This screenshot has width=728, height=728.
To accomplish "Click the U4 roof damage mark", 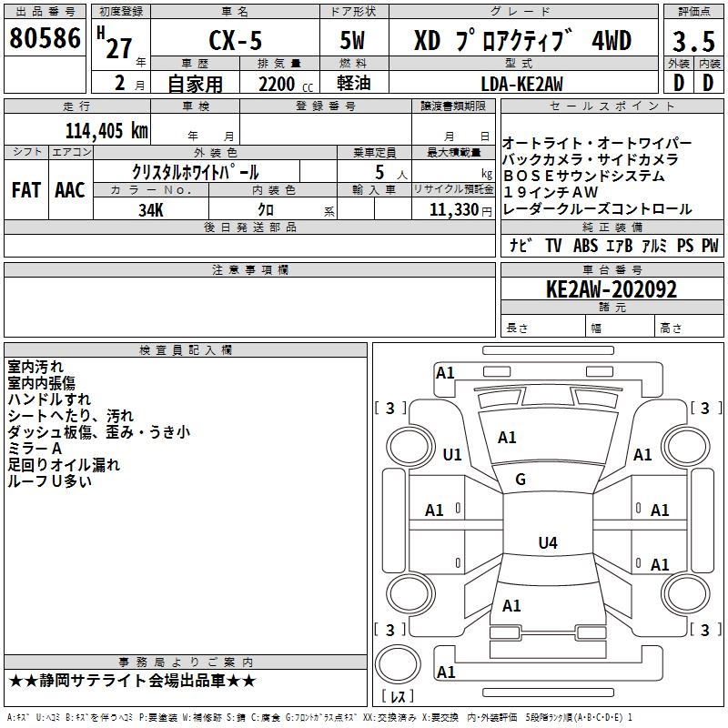I will (548, 542).
